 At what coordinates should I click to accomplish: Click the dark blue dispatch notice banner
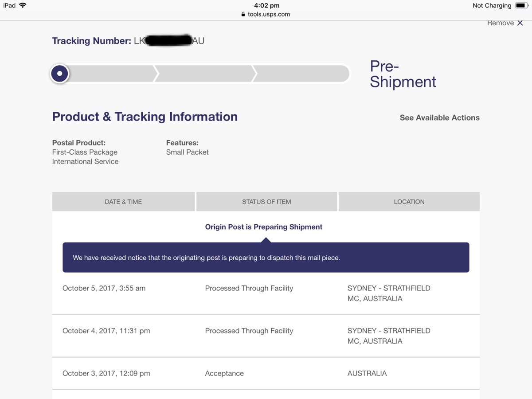[266, 258]
